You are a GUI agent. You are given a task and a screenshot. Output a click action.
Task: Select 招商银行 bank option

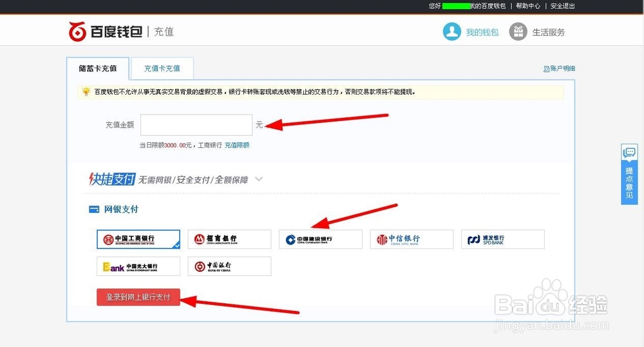point(230,239)
